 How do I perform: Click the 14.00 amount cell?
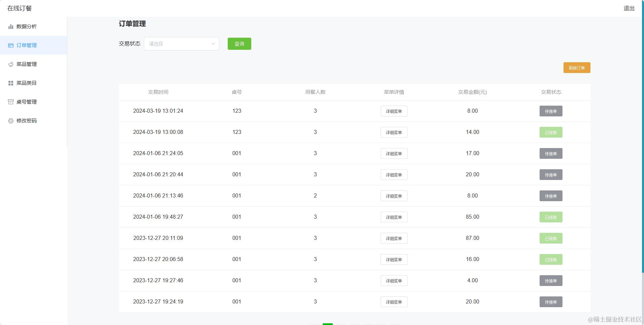click(472, 132)
